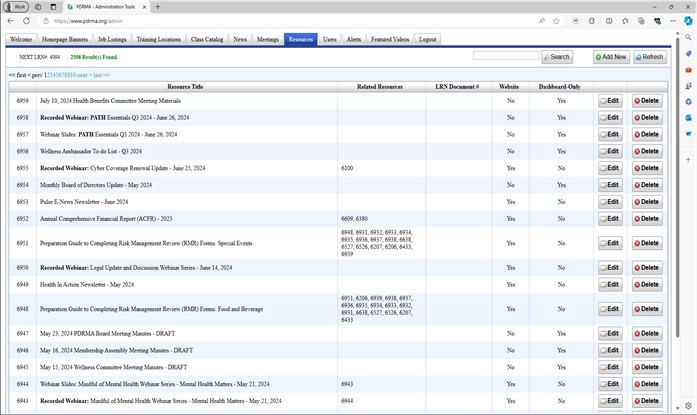Delete the Annual Comprehensive Financial Report row
Viewport: 697px width, 415px height.
click(646, 218)
